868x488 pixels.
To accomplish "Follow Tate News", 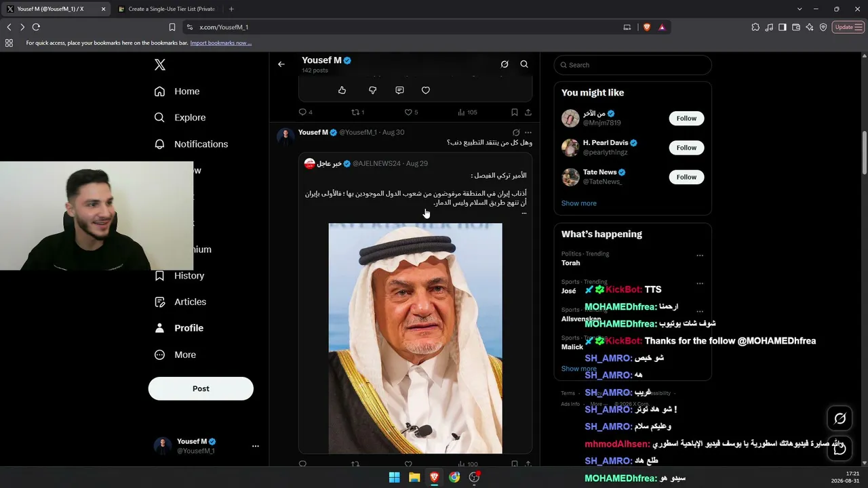I will [x=686, y=177].
